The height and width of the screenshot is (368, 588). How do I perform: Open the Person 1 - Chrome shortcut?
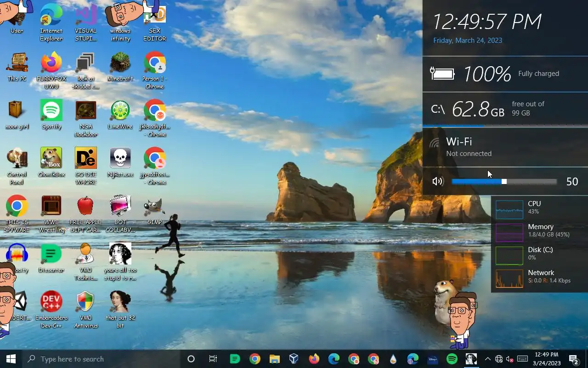tap(155, 70)
